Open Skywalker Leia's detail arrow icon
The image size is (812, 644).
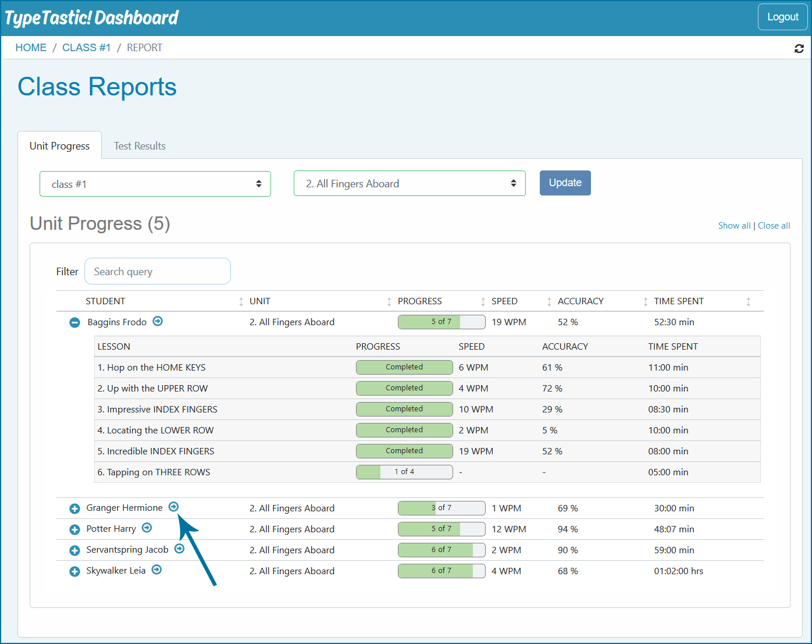coord(156,570)
